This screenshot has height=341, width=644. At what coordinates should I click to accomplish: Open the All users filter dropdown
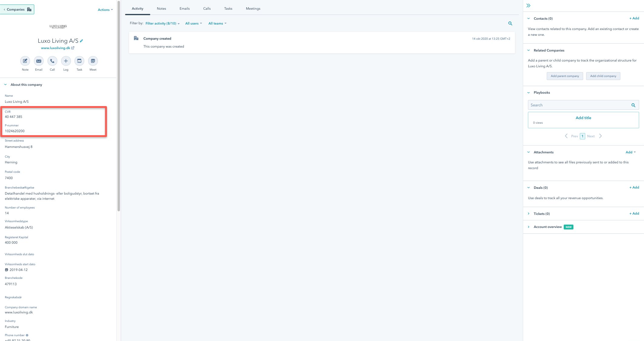coord(194,23)
